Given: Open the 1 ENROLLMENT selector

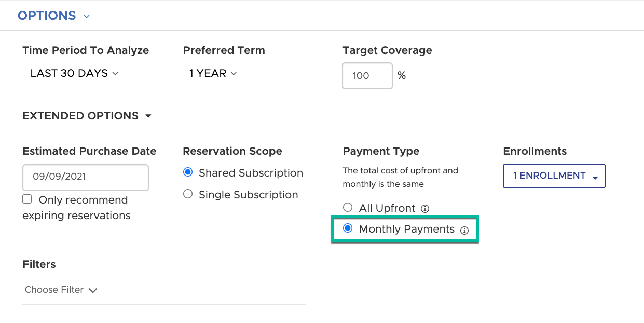Looking at the screenshot, I should [x=554, y=176].
